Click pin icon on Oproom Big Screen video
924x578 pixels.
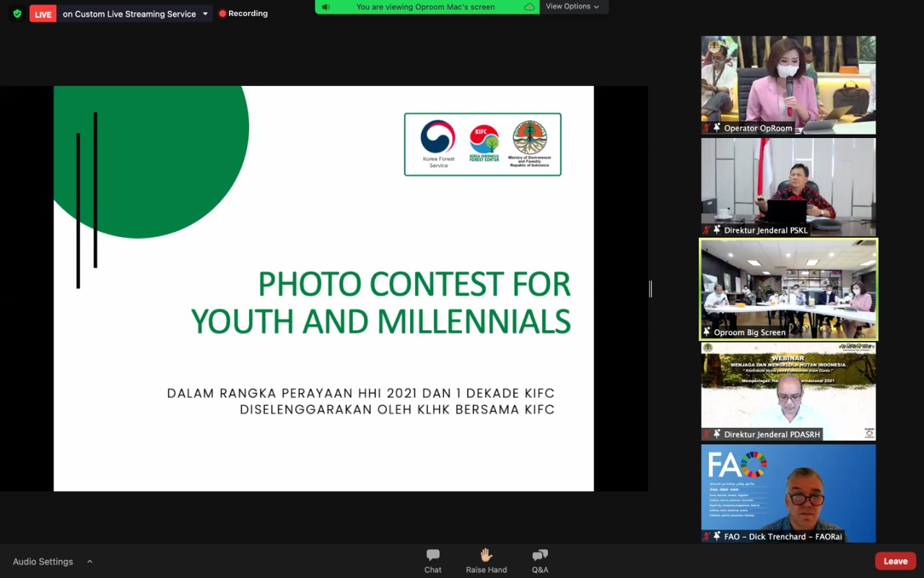707,332
